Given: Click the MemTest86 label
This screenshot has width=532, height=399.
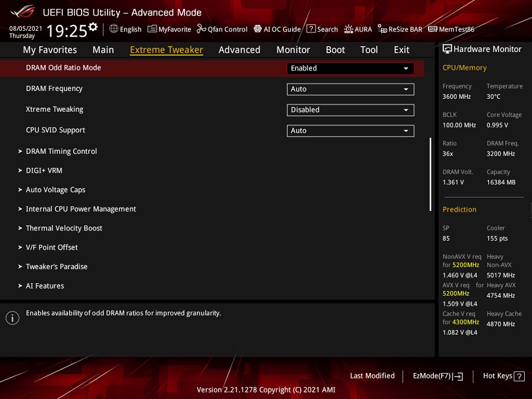Looking at the screenshot, I should [457, 30].
